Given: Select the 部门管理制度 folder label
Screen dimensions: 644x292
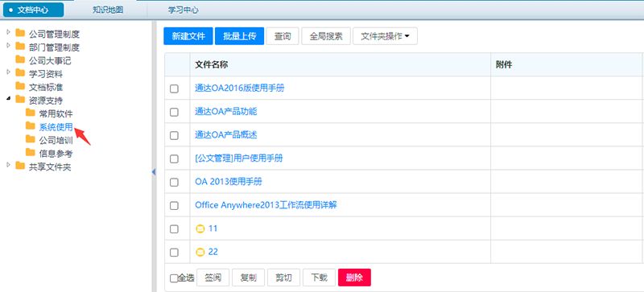Looking at the screenshot, I should tap(54, 47).
